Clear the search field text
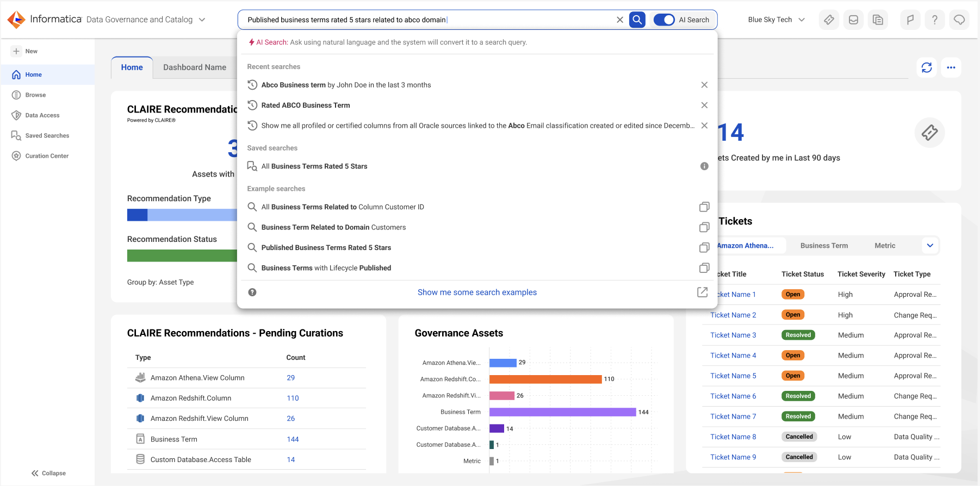This screenshot has width=980, height=486. (619, 20)
